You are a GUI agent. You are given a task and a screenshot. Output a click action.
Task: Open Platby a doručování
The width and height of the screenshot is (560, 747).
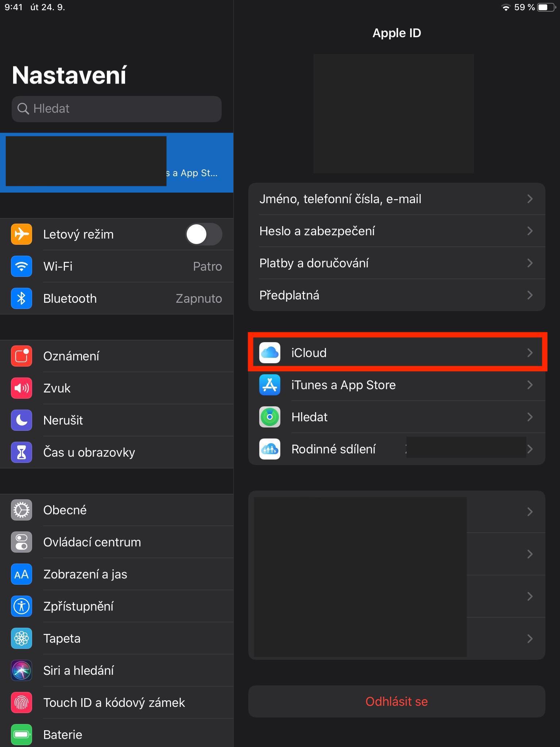(397, 263)
